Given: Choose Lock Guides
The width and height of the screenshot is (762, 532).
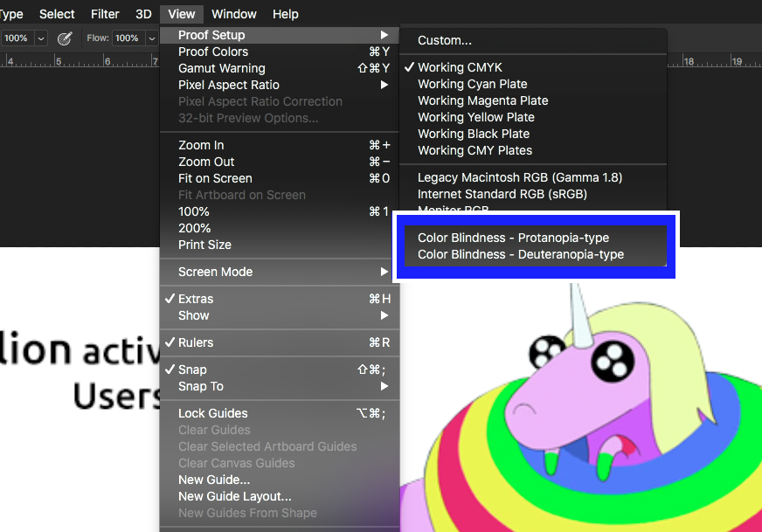Looking at the screenshot, I should coord(280,413).
